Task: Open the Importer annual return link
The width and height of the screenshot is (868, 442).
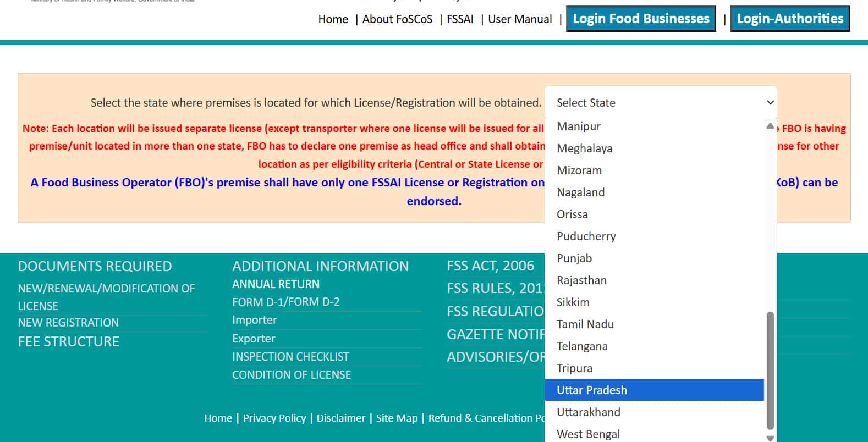Action: point(255,320)
